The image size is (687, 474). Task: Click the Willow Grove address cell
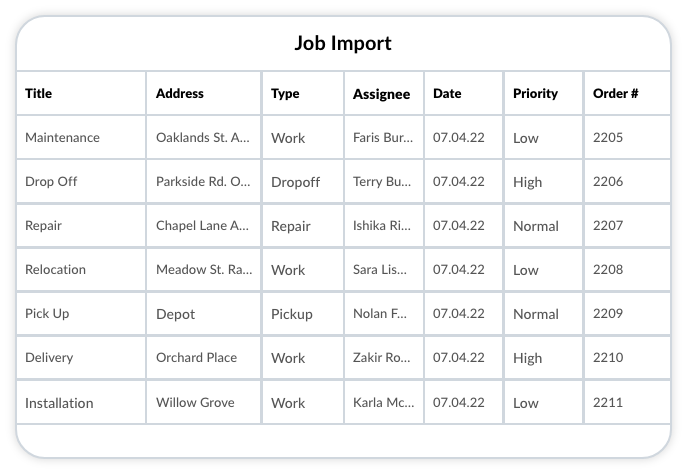195,403
